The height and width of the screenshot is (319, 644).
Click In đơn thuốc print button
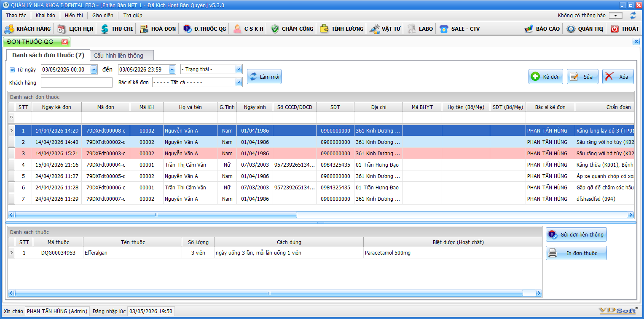pyautogui.click(x=576, y=253)
